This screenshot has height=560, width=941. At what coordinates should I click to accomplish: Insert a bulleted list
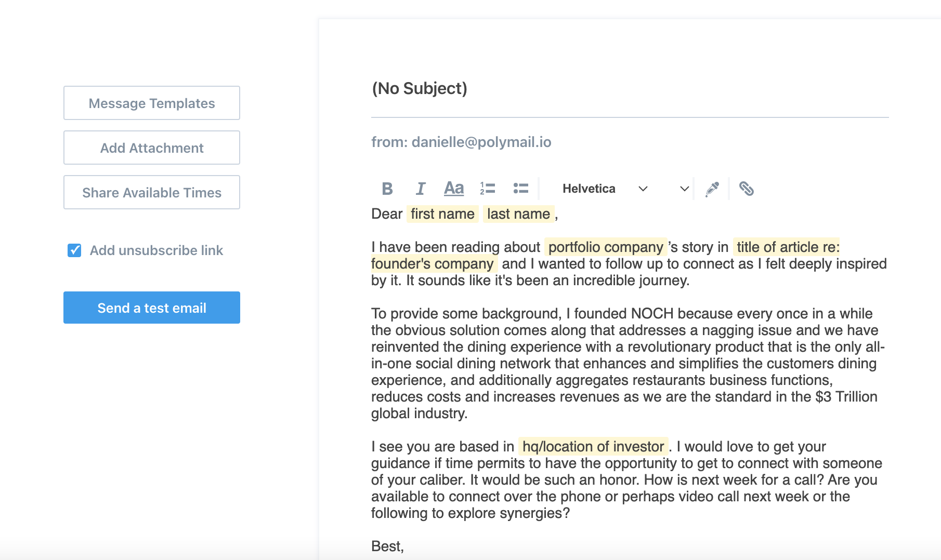pyautogui.click(x=520, y=189)
